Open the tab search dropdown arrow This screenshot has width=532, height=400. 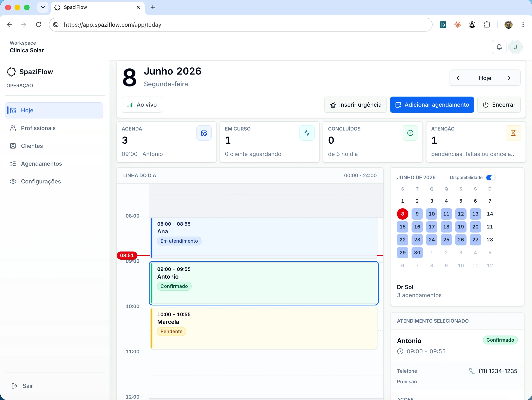[x=43, y=7]
